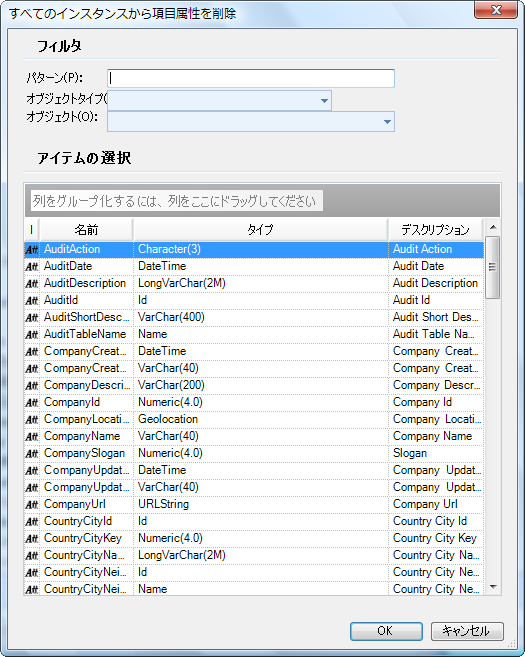Close the dialog with the X button
This screenshot has height=657, width=525.
tap(496, 10)
